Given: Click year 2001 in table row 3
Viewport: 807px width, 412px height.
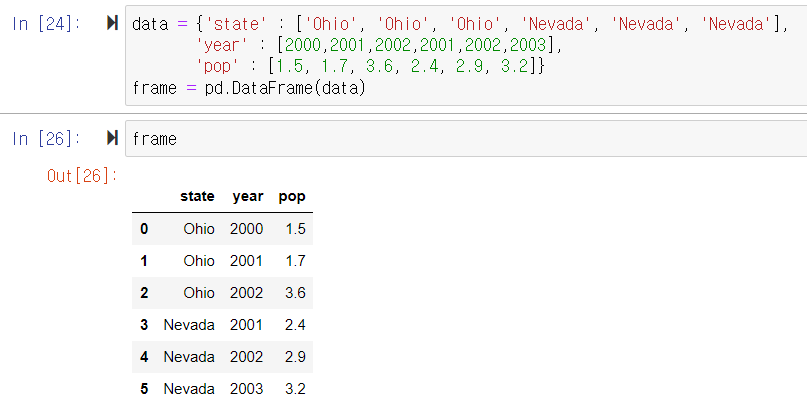Looking at the screenshot, I should point(247,325).
